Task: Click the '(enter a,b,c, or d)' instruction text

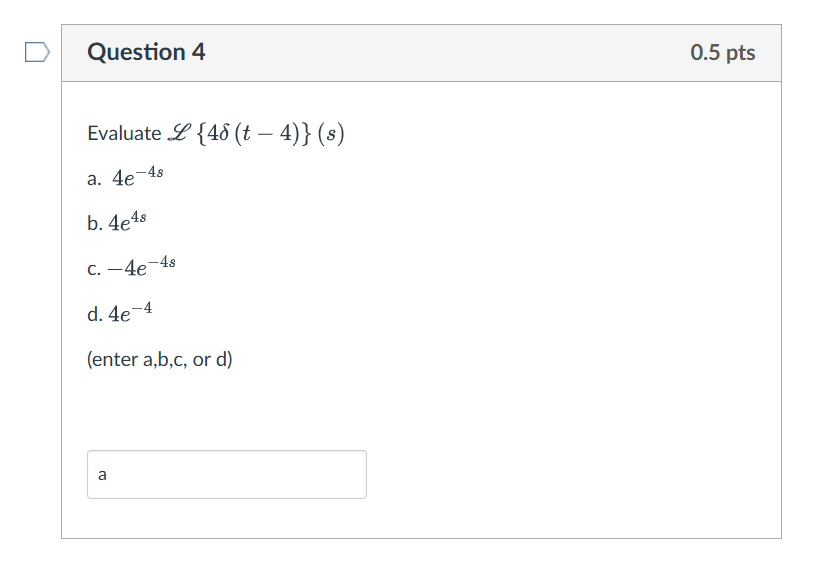Action: pyautogui.click(x=161, y=359)
